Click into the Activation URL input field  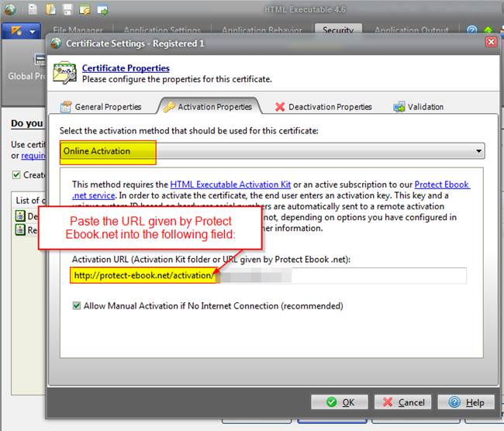click(x=268, y=276)
